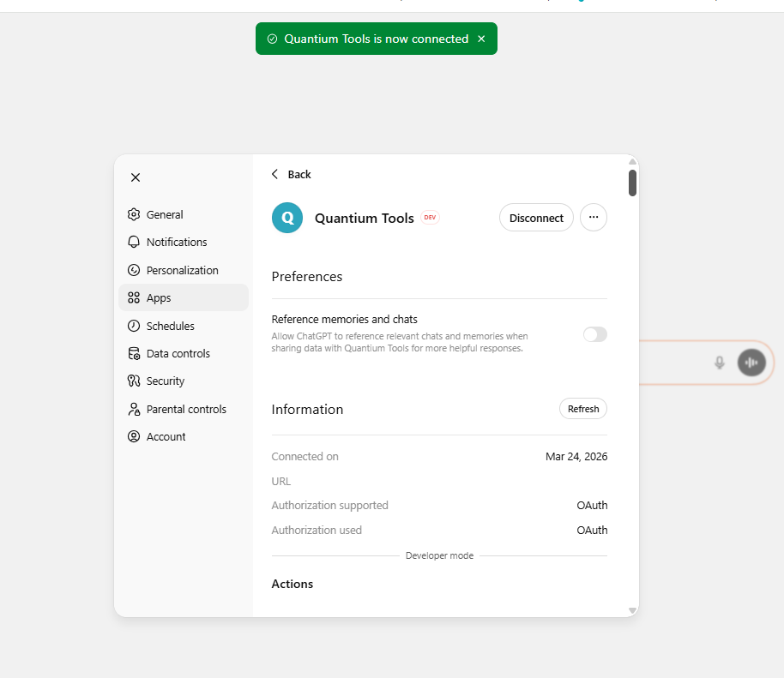Screen dimensions: 784x678
Task: Click the 'Authorization used' OAuth value
Action: pyautogui.click(x=592, y=530)
